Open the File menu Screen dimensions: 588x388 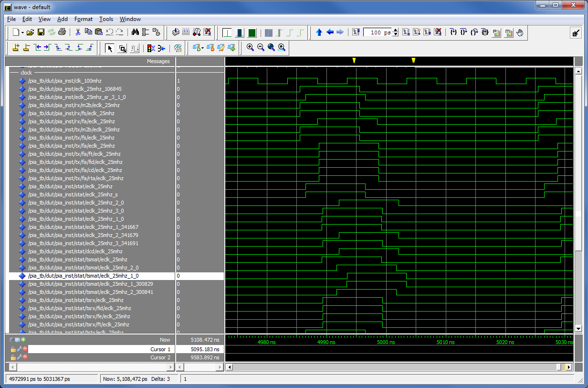tap(11, 19)
